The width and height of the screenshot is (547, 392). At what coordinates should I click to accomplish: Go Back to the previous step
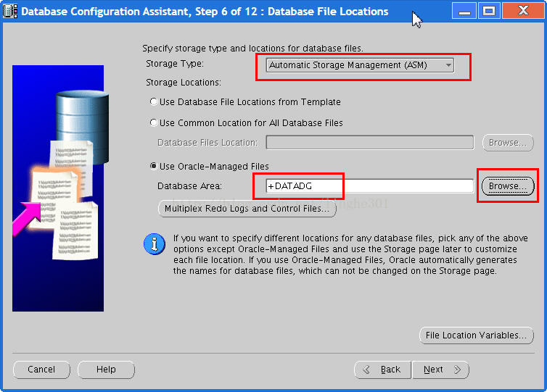click(x=383, y=370)
